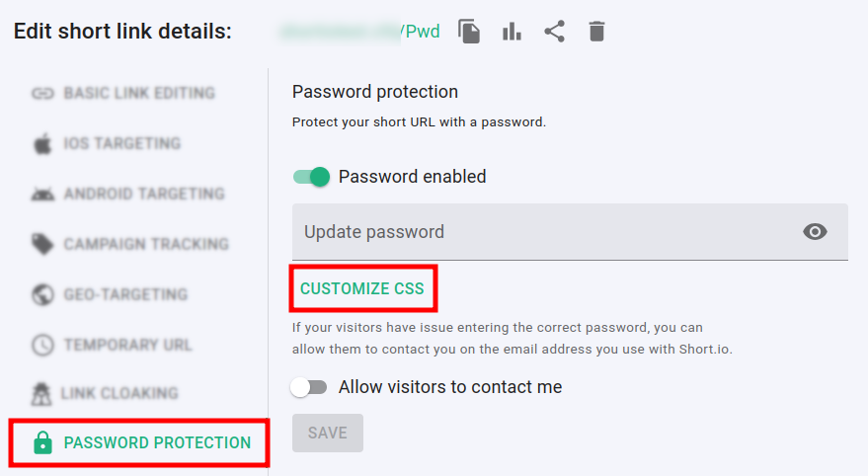868x476 pixels.
Task: Click the Customize CSS link
Action: point(362,288)
